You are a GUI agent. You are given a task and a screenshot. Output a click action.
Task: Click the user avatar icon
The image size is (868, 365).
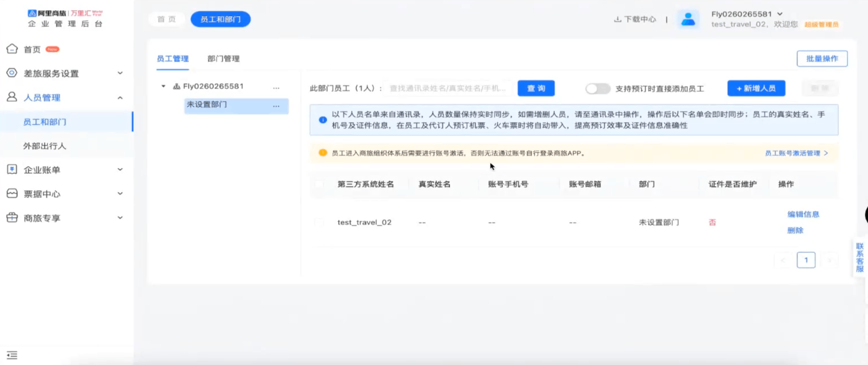click(688, 20)
